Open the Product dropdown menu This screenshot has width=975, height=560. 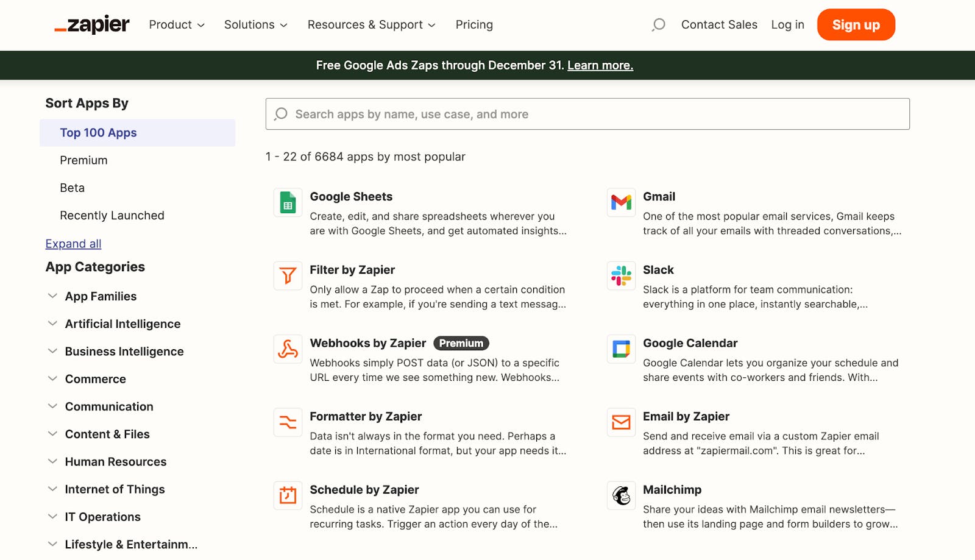[177, 25]
